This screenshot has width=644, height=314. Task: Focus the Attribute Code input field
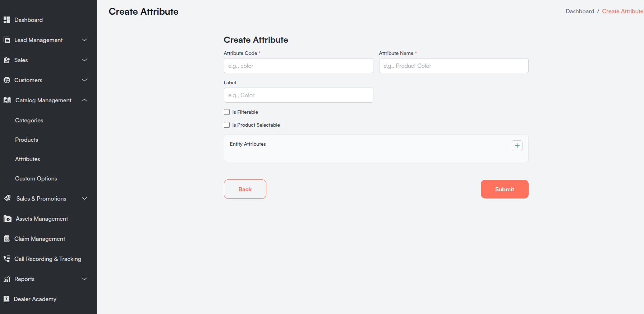tap(298, 66)
